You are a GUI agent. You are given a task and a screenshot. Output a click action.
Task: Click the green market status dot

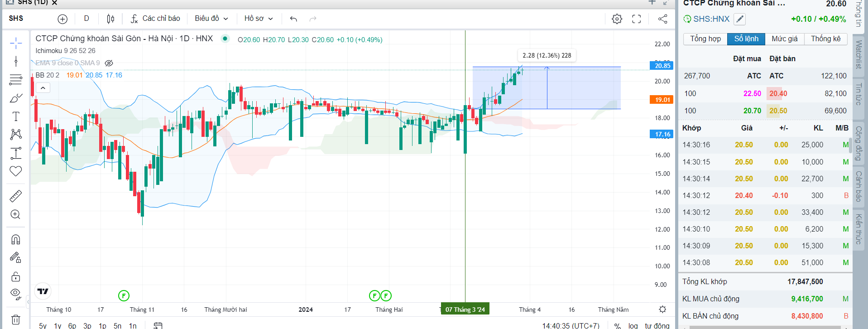pos(225,39)
